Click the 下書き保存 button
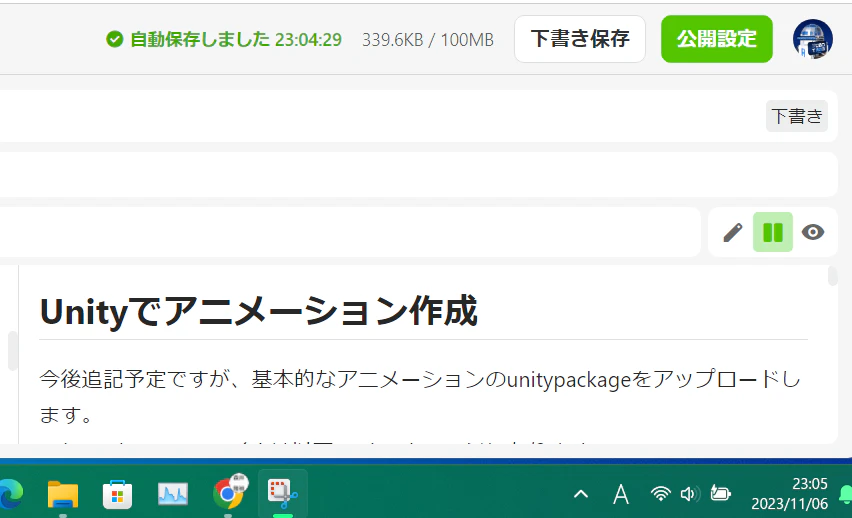Viewport: 852px width, 518px height. [580, 39]
